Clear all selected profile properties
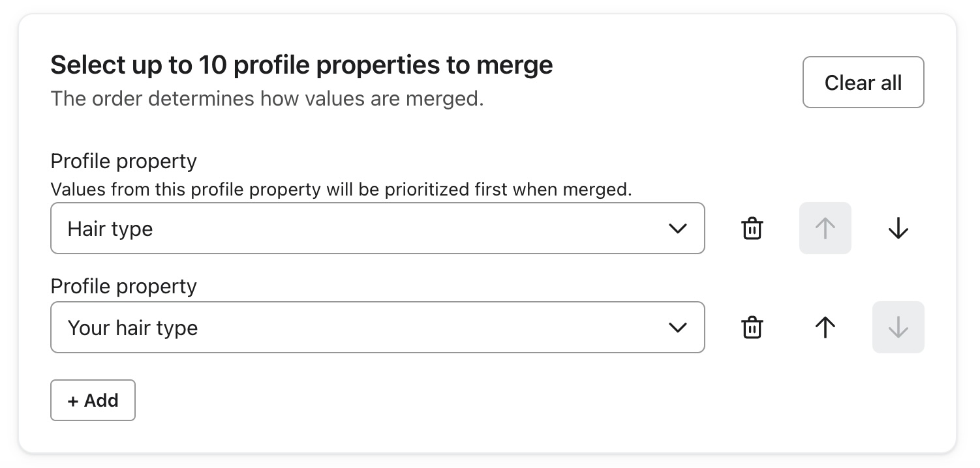Image resolution: width=980 pixels, height=468 pixels. [x=863, y=82]
